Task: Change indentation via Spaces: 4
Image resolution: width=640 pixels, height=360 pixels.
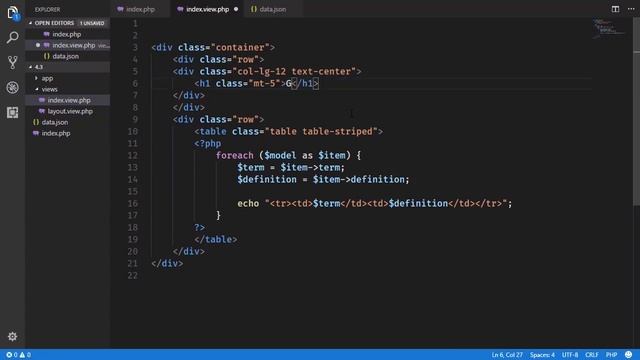Action: coord(542,355)
